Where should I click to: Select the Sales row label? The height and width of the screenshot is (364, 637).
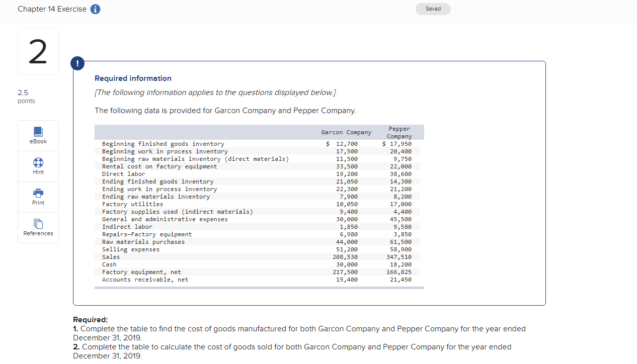[111, 257]
